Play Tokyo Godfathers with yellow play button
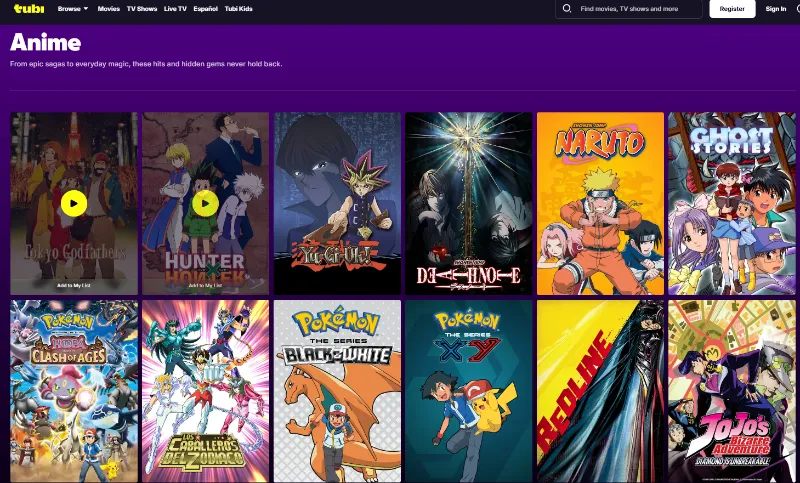This screenshot has width=800, height=483. (74, 203)
